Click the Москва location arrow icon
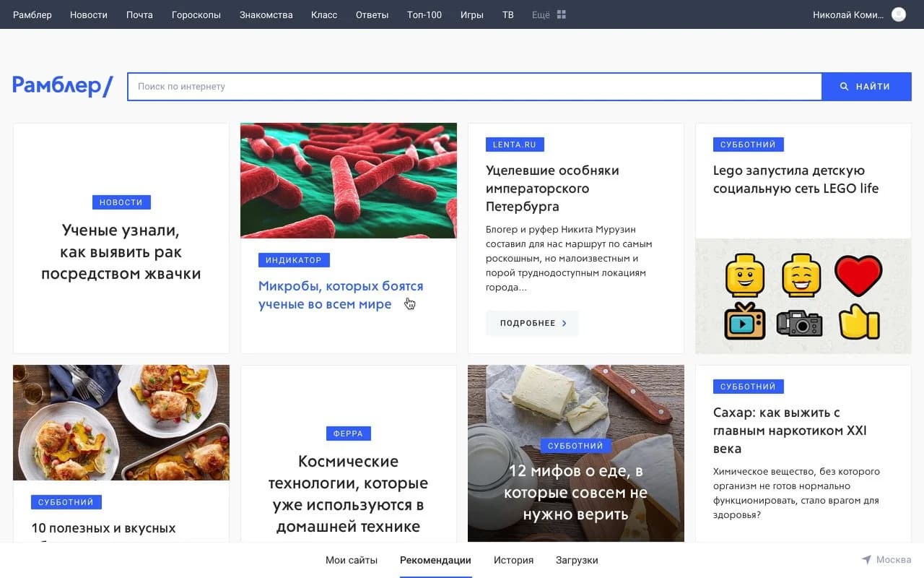The height and width of the screenshot is (578, 924). (866, 560)
